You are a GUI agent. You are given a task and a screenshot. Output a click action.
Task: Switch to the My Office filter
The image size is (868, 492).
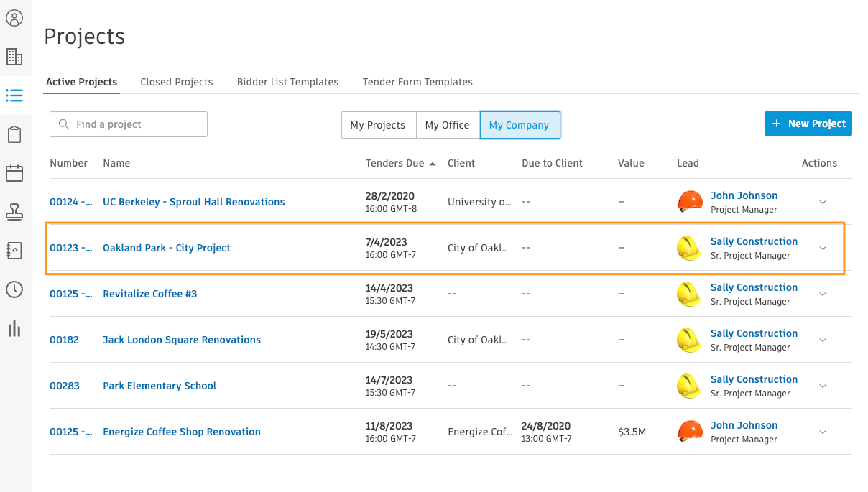click(x=448, y=124)
